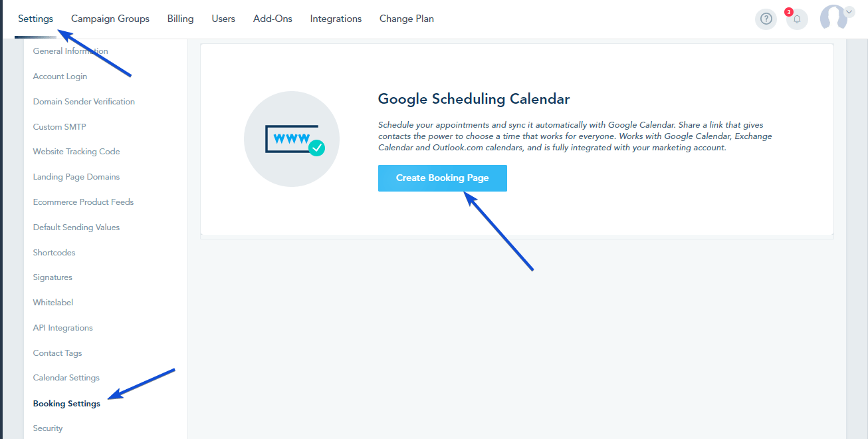Open Account Login in the sidebar

(x=60, y=76)
